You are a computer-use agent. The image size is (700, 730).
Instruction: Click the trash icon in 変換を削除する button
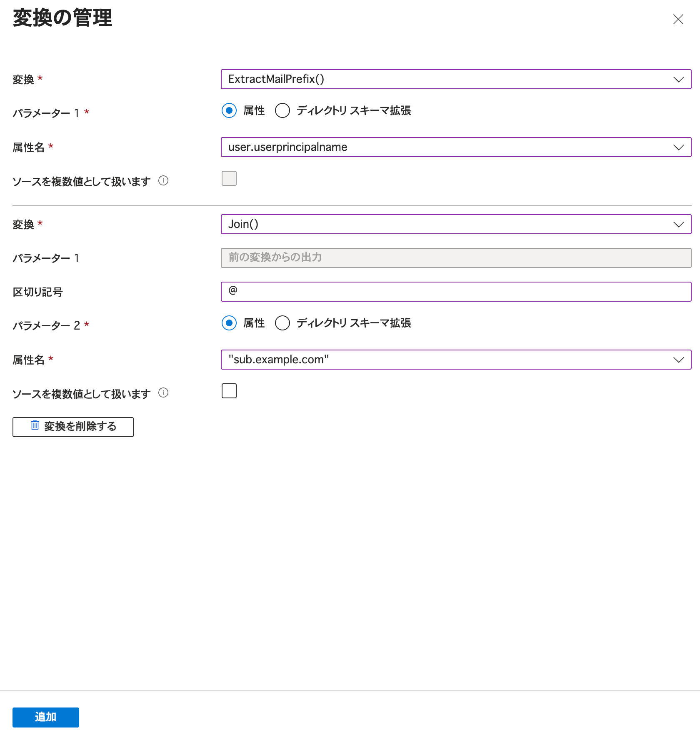coord(35,426)
